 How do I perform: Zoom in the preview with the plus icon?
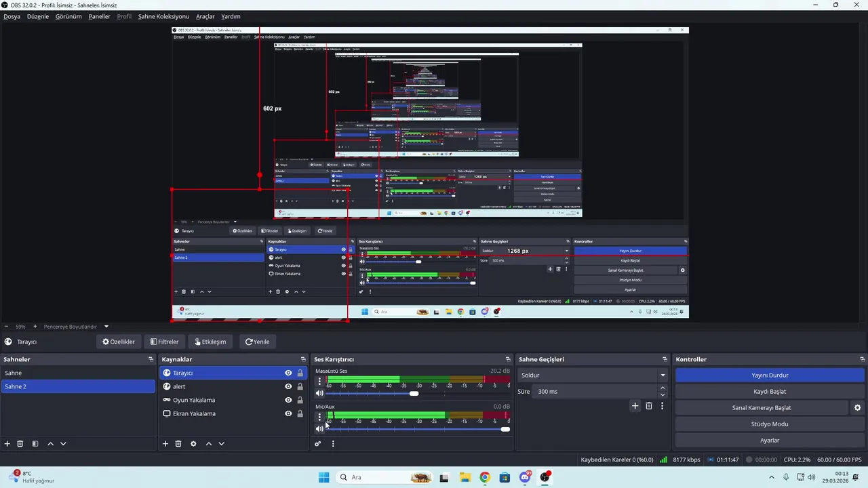coord(35,327)
